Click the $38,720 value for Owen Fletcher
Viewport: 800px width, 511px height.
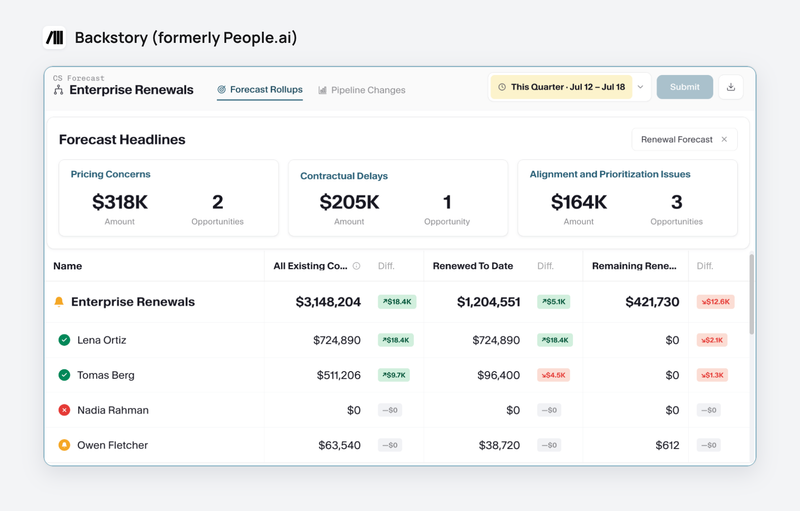(x=499, y=445)
